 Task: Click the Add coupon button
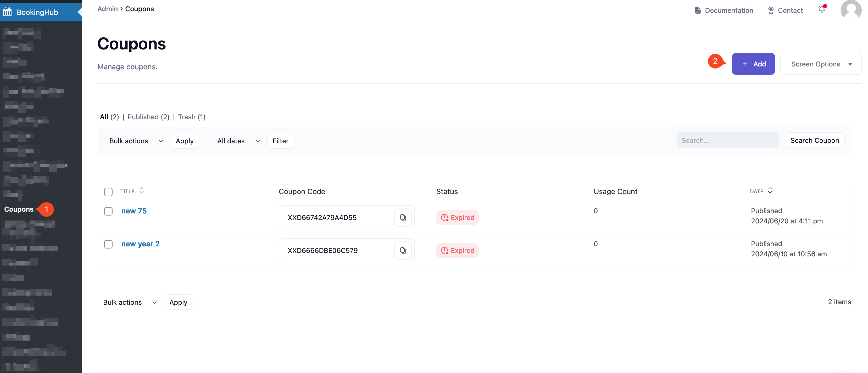tap(753, 64)
